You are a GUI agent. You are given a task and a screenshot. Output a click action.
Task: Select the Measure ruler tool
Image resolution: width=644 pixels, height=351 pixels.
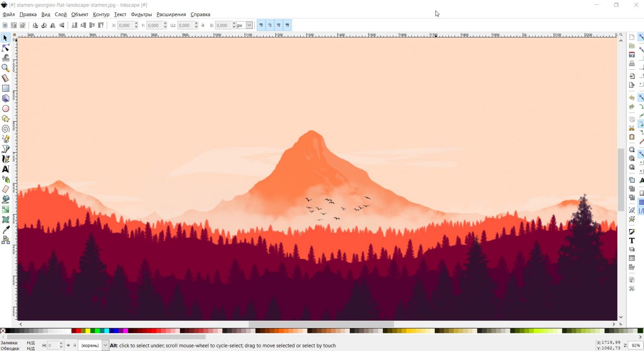point(6,78)
